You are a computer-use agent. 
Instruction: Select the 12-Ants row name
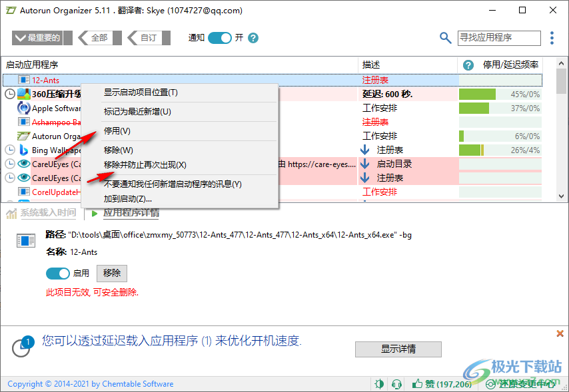coord(45,80)
